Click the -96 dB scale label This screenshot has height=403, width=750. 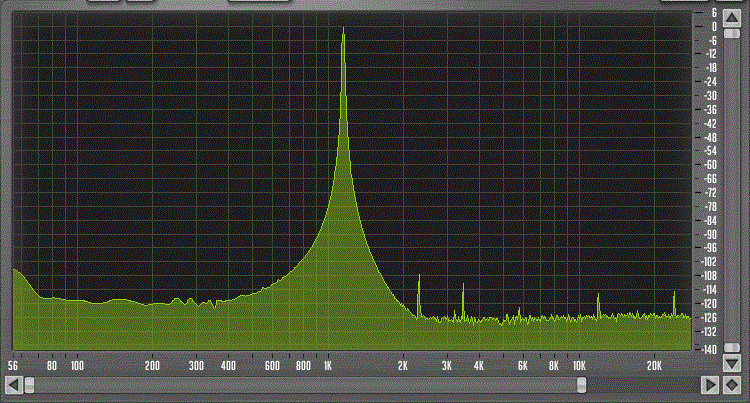[711, 248]
